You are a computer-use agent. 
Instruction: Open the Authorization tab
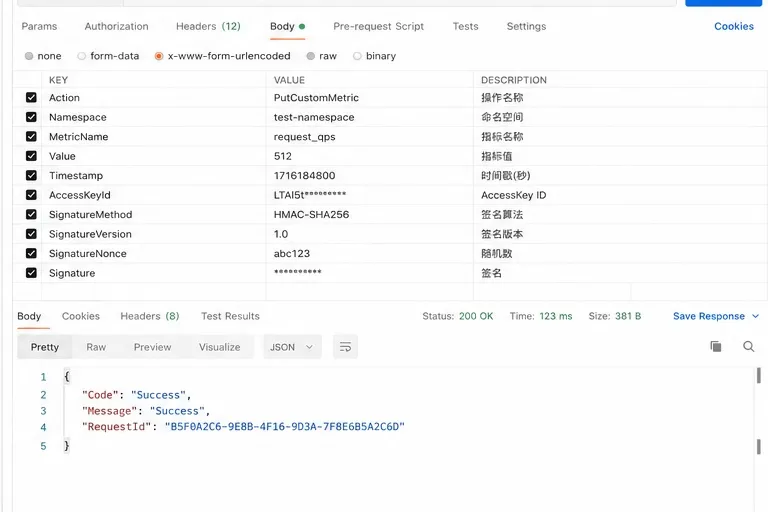tap(117, 26)
